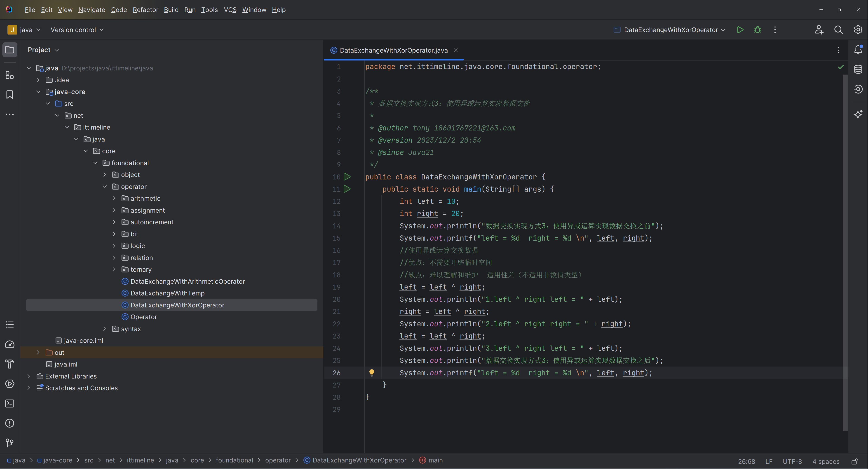This screenshot has width=868, height=469.
Task: Open run configuration DataExchangeWithXorOperator dropdown
Action: (x=670, y=30)
